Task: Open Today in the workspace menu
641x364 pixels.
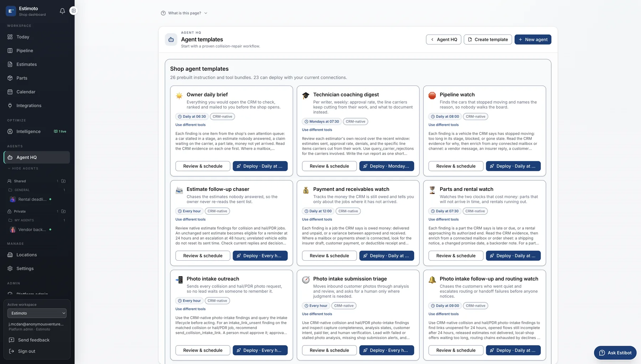Action: 37,37
